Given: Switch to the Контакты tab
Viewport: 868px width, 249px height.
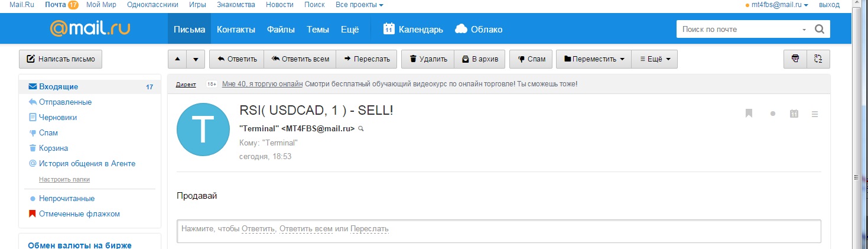Looking at the screenshot, I should pyautogui.click(x=236, y=29).
